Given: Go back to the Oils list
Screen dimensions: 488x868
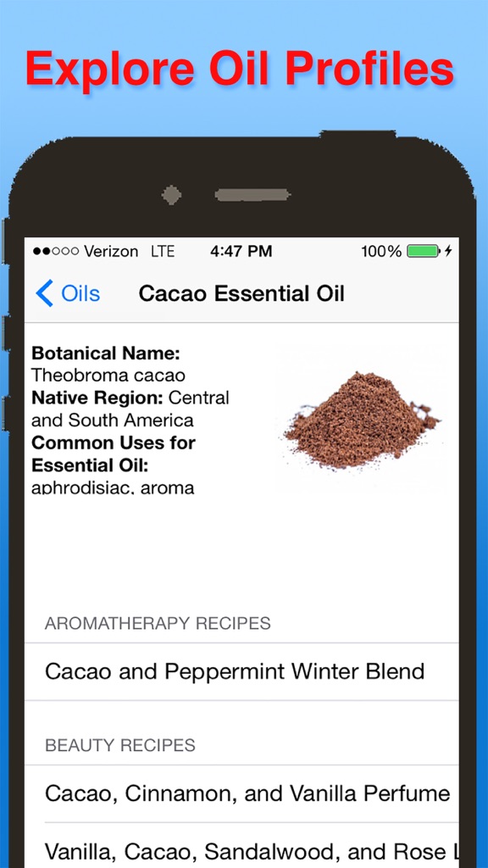Looking at the screenshot, I should pyautogui.click(x=68, y=292).
